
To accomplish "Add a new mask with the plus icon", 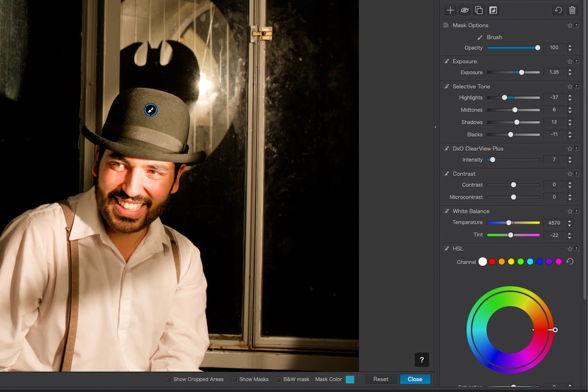I will (450, 10).
